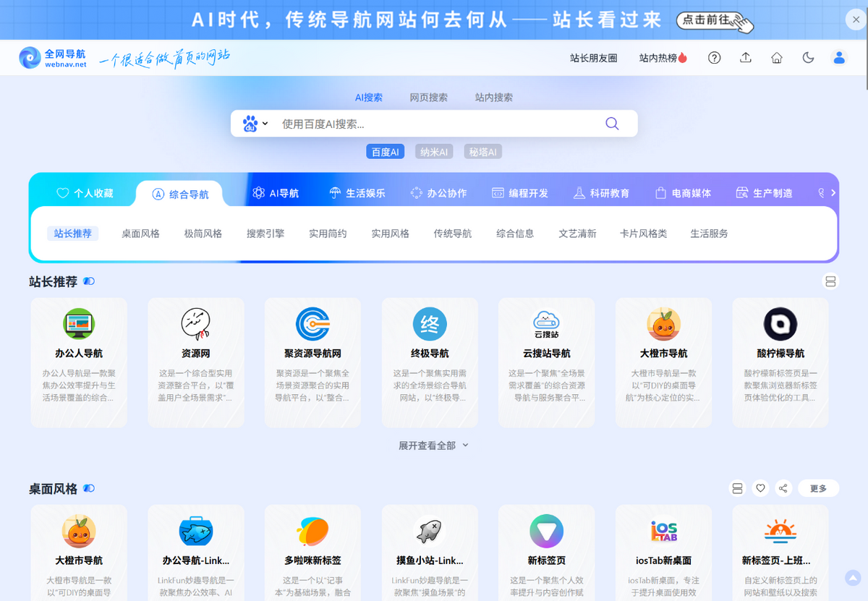Open the AI导航 category tab
The image size is (868, 601).
[x=276, y=193]
